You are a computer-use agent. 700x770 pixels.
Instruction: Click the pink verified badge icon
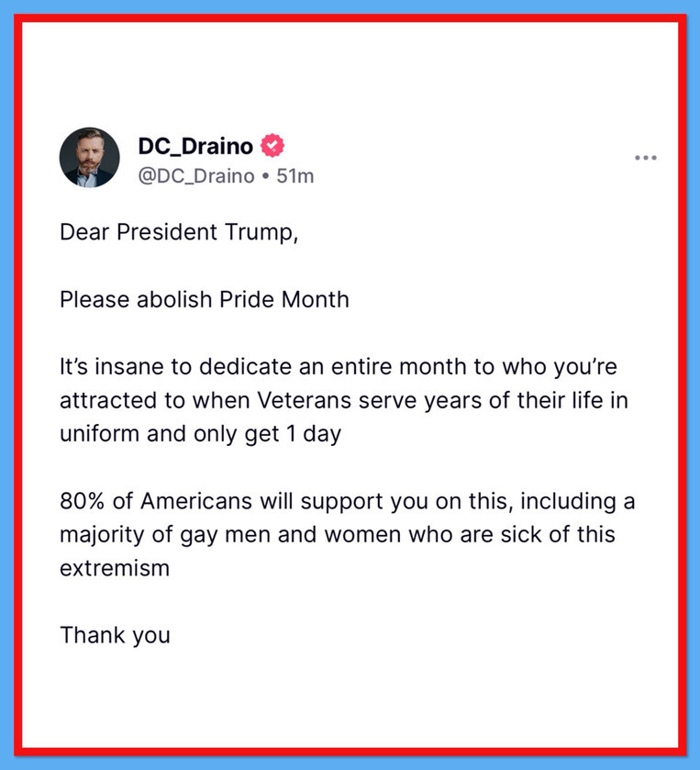(272, 145)
